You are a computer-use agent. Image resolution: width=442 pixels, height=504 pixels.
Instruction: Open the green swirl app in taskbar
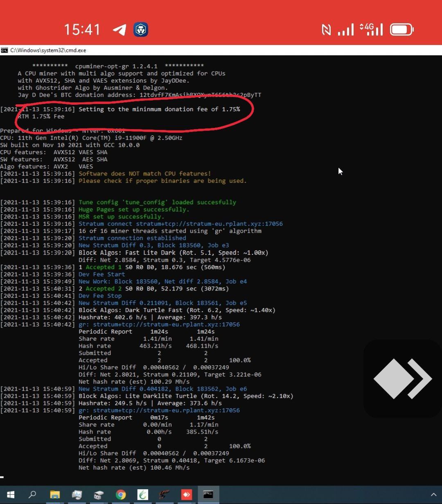pyautogui.click(x=142, y=495)
